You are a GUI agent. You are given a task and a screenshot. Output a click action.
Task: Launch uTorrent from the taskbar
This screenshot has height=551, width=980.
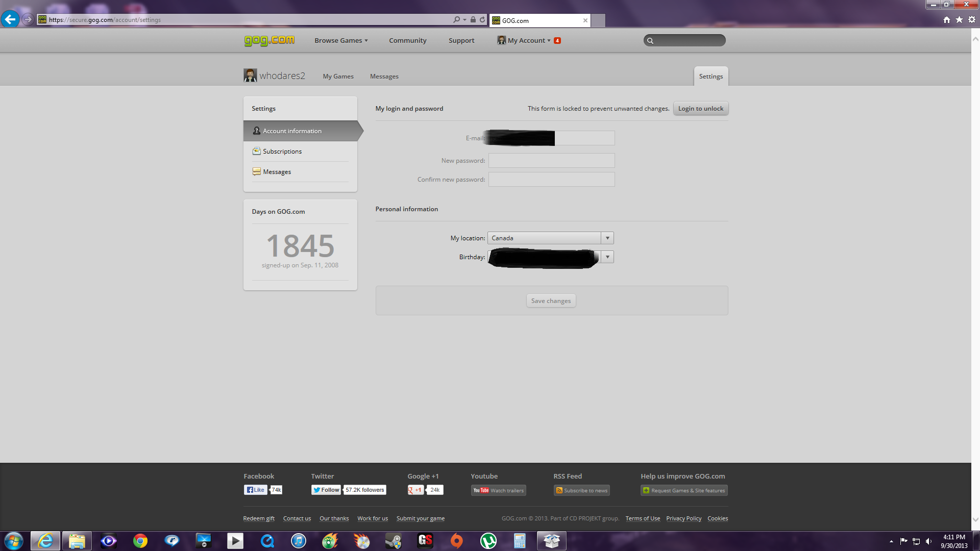point(488,541)
